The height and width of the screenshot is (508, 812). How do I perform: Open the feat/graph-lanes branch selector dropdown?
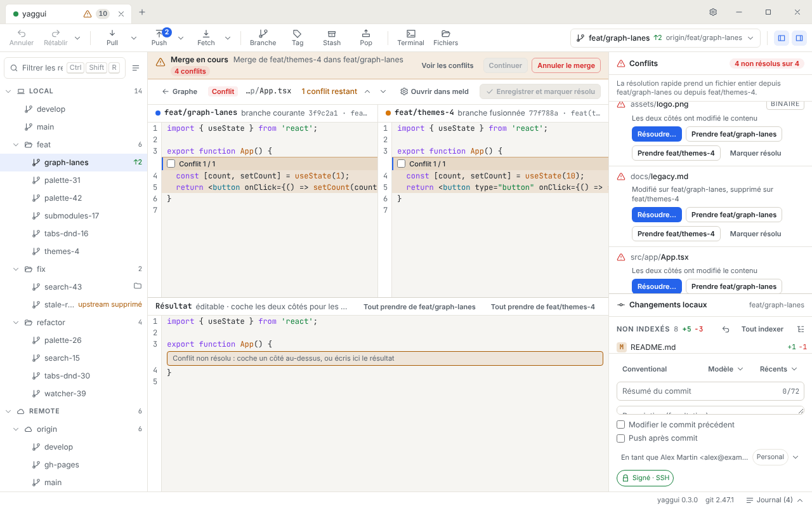(665, 38)
